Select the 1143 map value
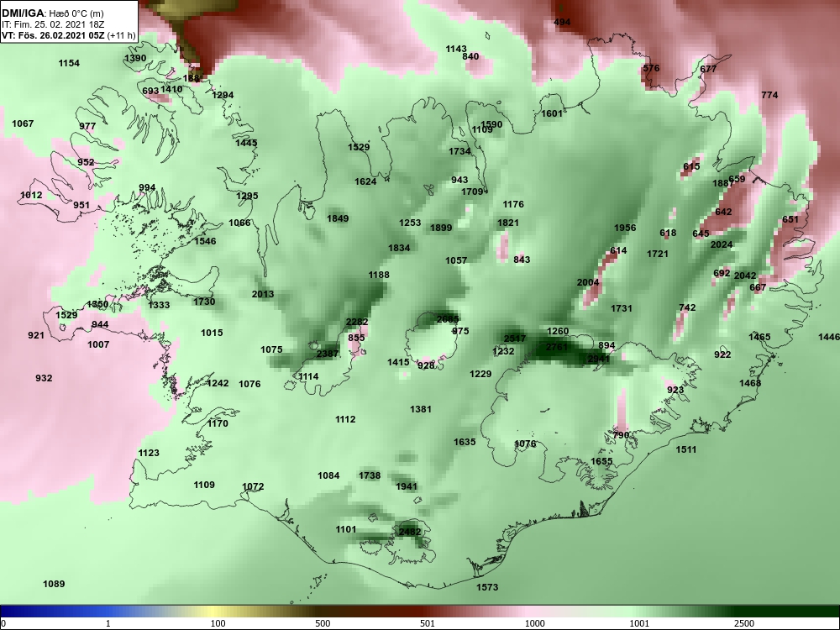840x630 pixels. (456, 49)
